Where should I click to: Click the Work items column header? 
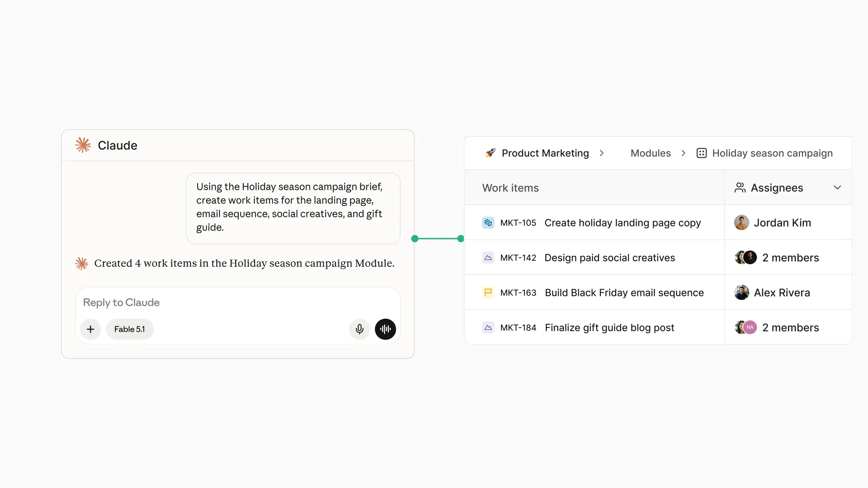(510, 188)
